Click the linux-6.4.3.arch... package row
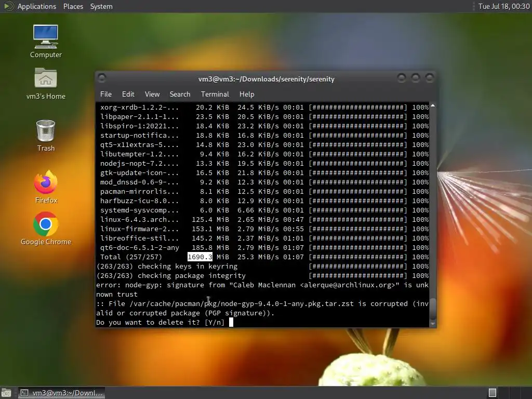This screenshot has height=399, width=532. 264,220
